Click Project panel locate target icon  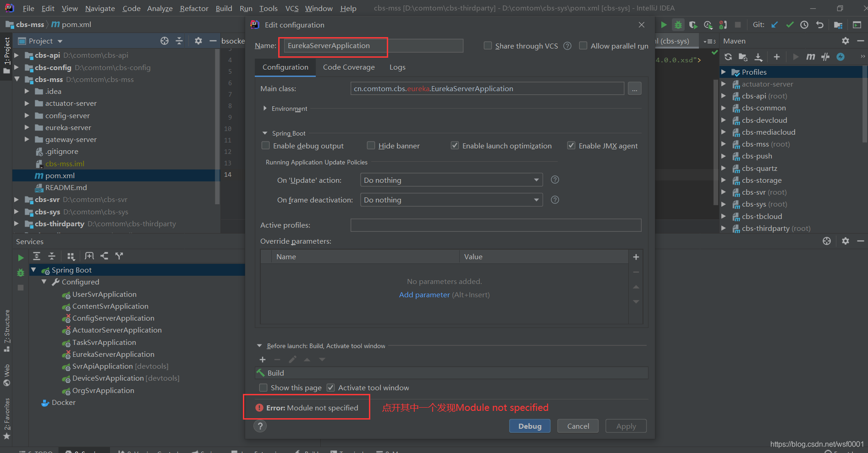point(165,41)
